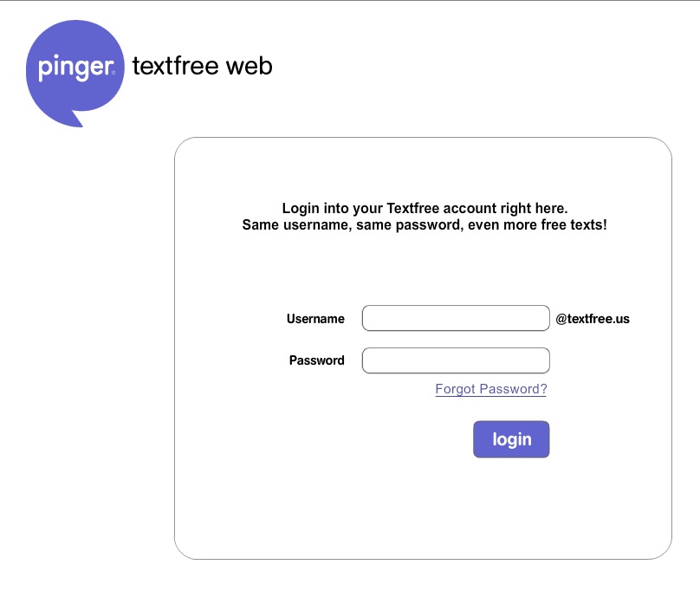This screenshot has height=597, width=700.
Task: Click the right end of the Password box
Action: pos(545,360)
